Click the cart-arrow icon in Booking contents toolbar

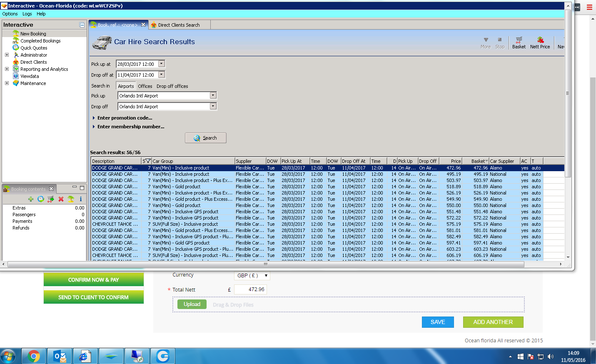coord(50,199)
